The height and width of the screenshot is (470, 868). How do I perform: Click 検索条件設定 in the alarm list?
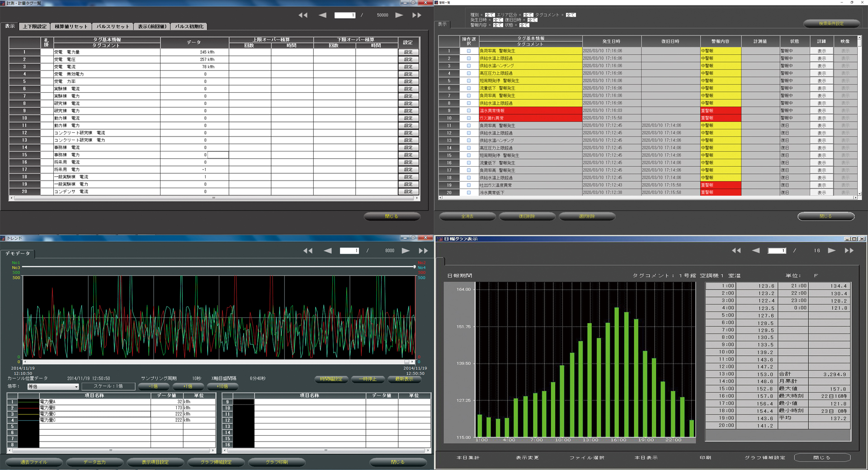coord(831,23)
